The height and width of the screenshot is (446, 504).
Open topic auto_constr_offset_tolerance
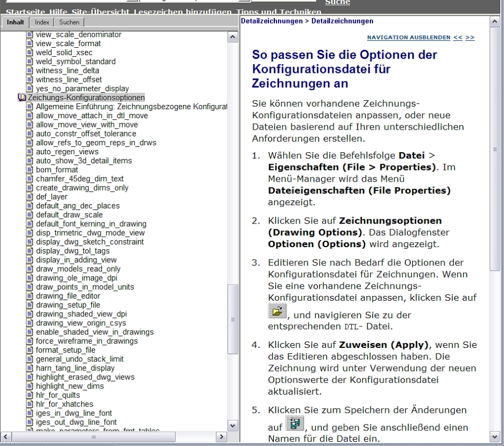coord(86,133)
